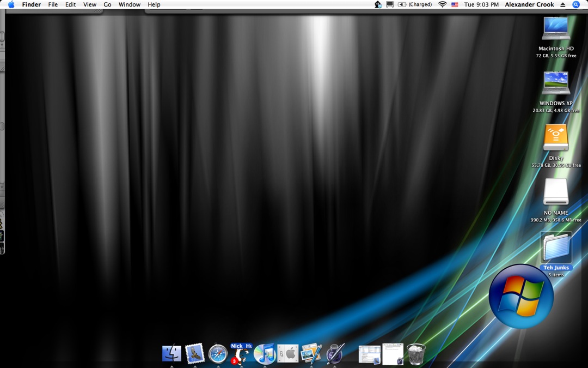Select the WINDOWS XP drive icon
Image resolution: width=588 pixels, height=368 pixels.
pos(556,83)
